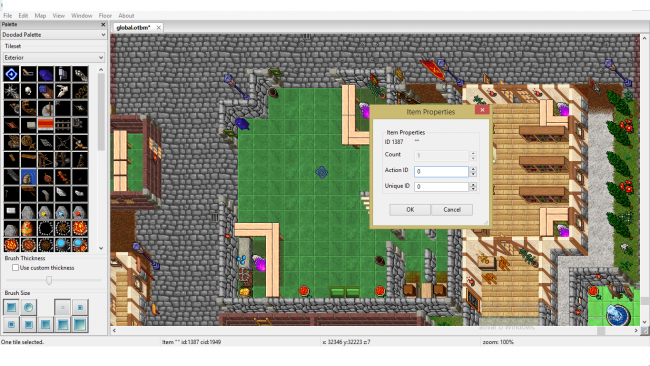Increase Action ID with the up arrow
The width and height of the screenshot is (650, 366).
[473, 169]
